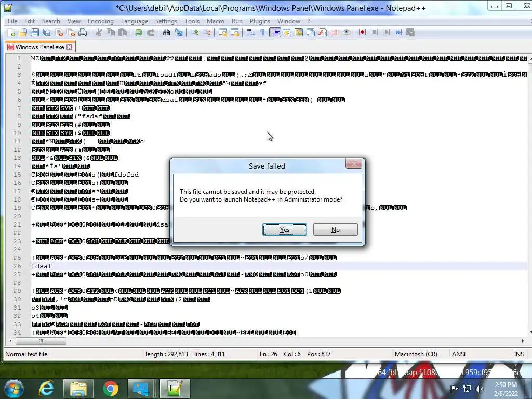Click the Zoom Out icon
Screen dimensions: 532x399
207,33
